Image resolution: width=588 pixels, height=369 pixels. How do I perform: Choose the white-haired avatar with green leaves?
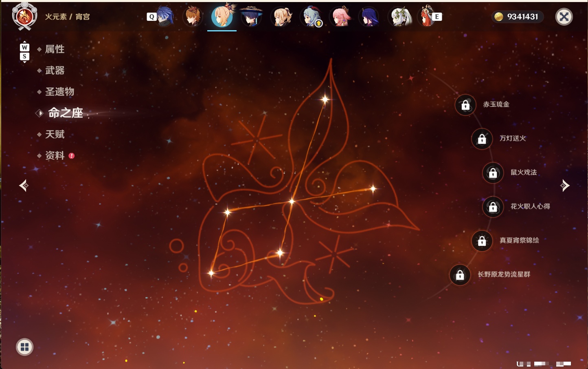point(400,16)
